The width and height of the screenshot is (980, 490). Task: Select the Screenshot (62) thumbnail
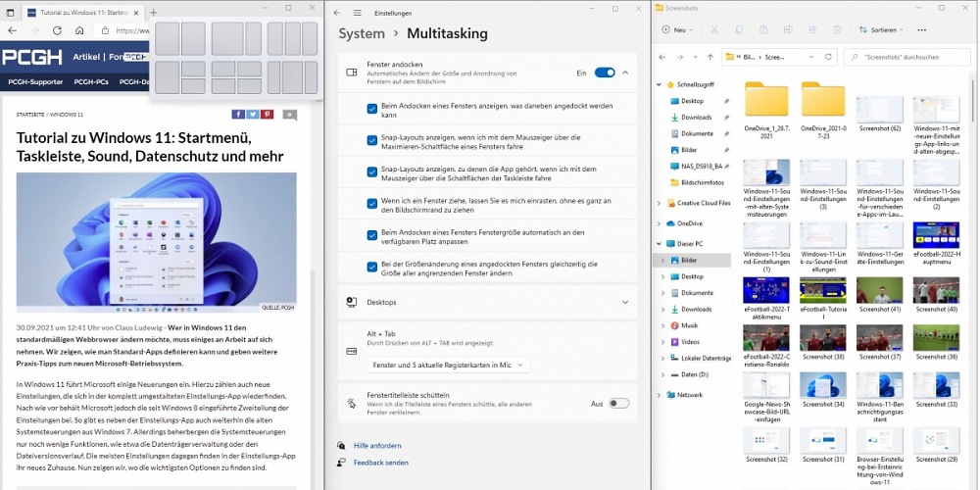(879, 115)
